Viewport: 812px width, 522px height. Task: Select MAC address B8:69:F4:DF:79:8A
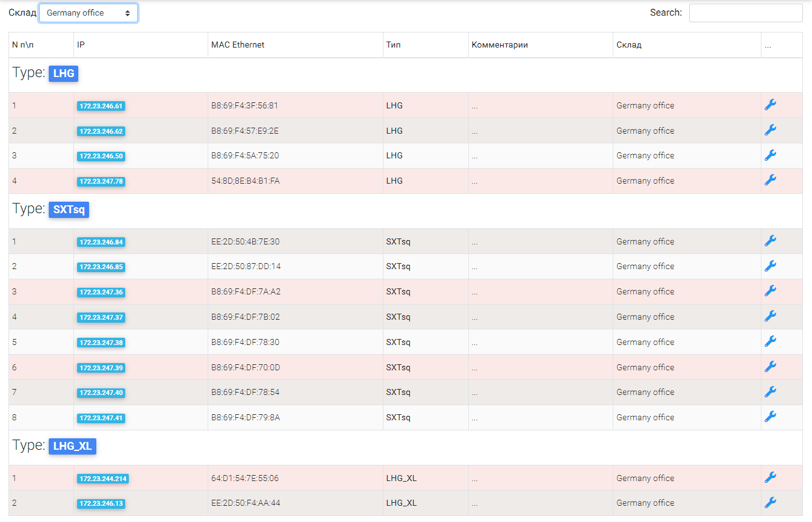246,417
